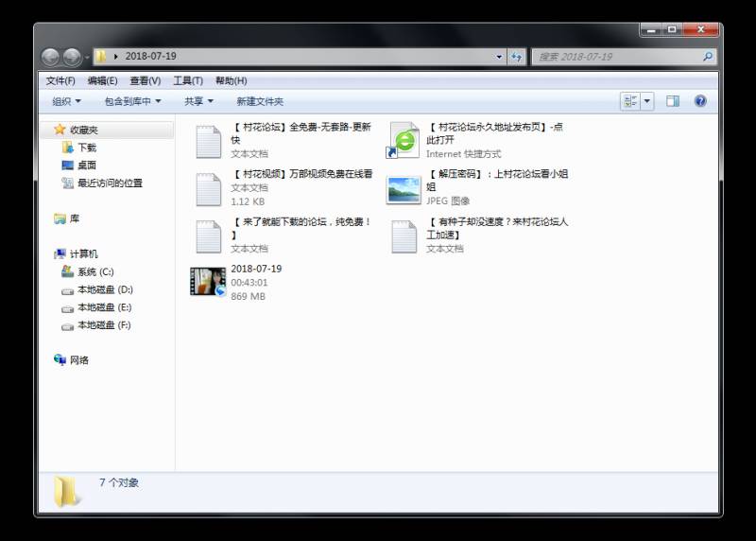Open the Internet shortcut file icon
Screen dimensions: 756x541
pyautogui.click(x=404, y=140)
